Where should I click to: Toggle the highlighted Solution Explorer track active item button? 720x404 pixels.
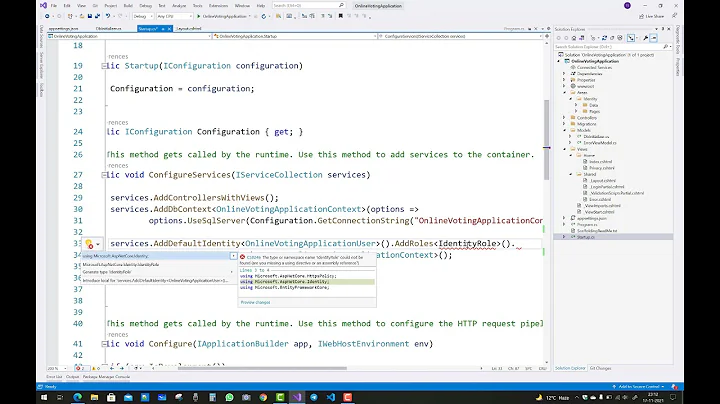click(631, 38)
